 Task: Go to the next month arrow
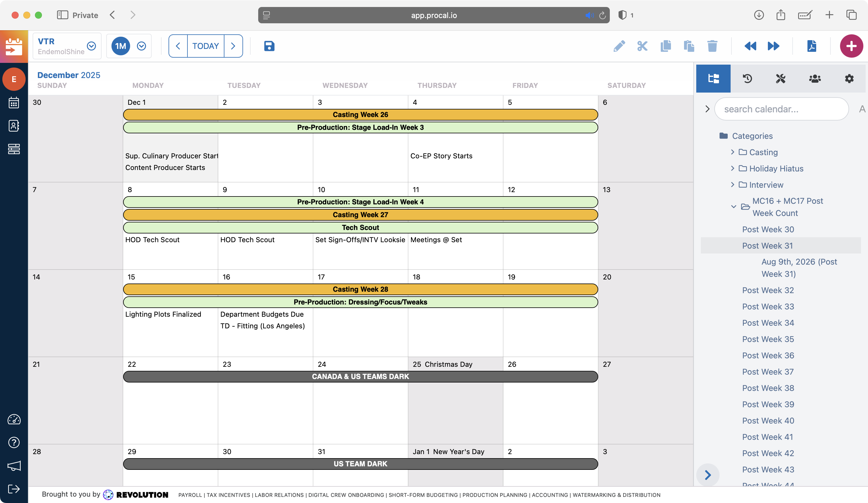pos(233,46)
